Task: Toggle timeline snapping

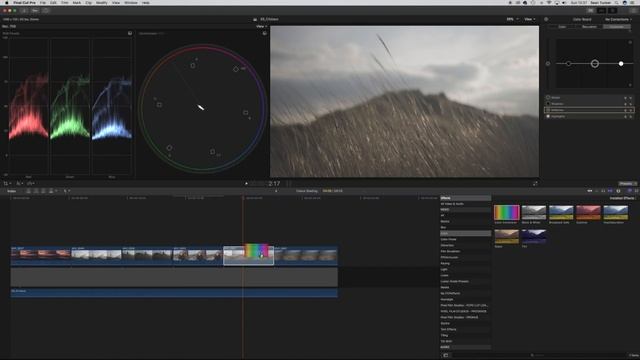Action: pos(610,191)
